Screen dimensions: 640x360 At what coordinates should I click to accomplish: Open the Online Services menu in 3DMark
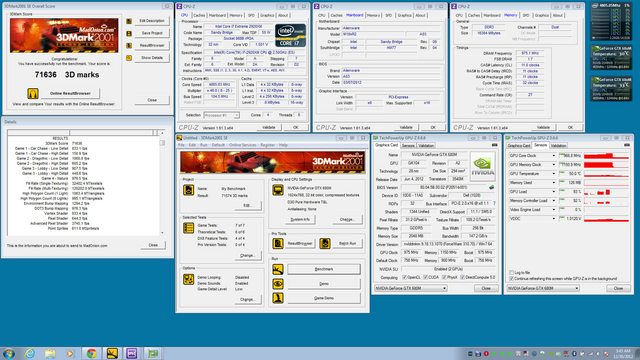242,145
